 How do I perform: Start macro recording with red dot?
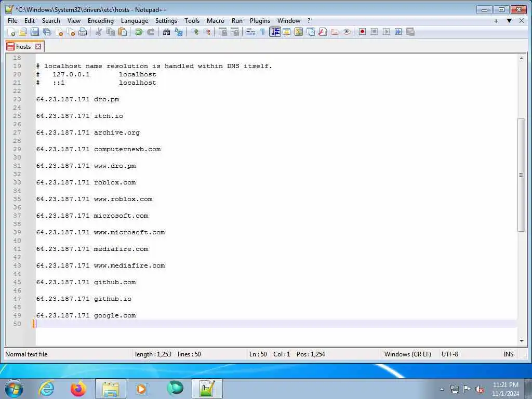click(x=362, y=32)
